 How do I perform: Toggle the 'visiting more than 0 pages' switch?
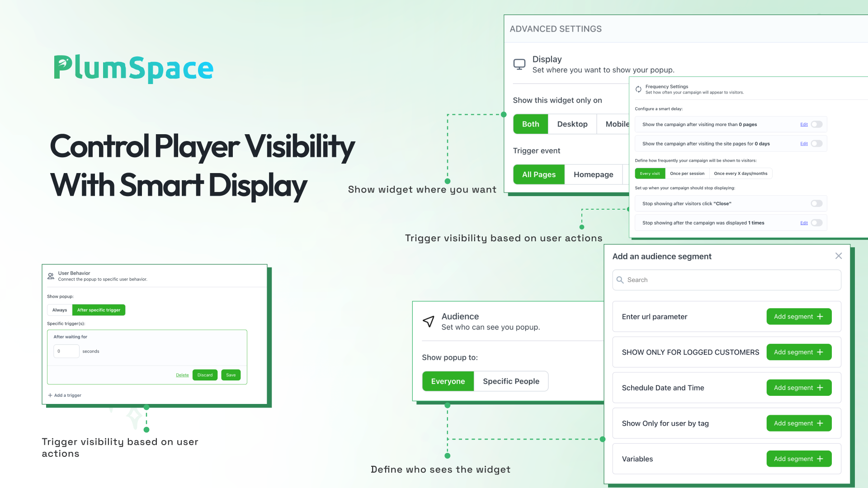[816, 125]
